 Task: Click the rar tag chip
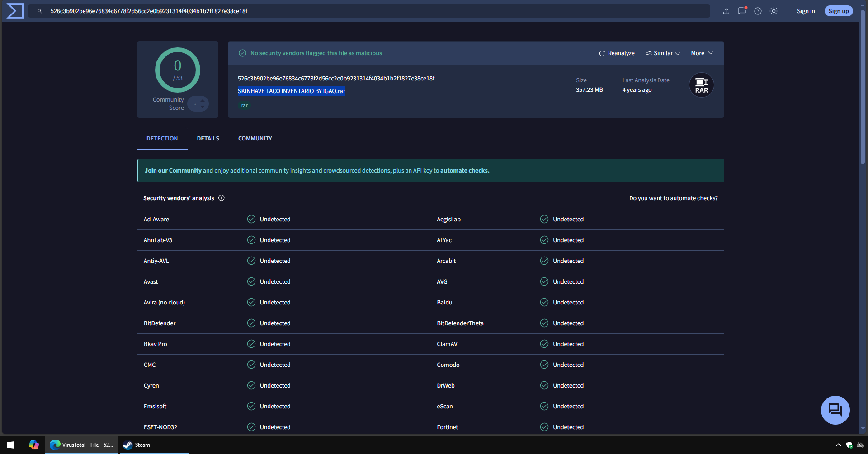pos(244,105)
